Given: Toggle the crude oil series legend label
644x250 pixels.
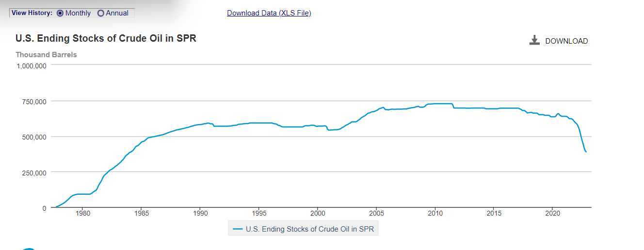Looking at the screenshot, I should 310,229.
